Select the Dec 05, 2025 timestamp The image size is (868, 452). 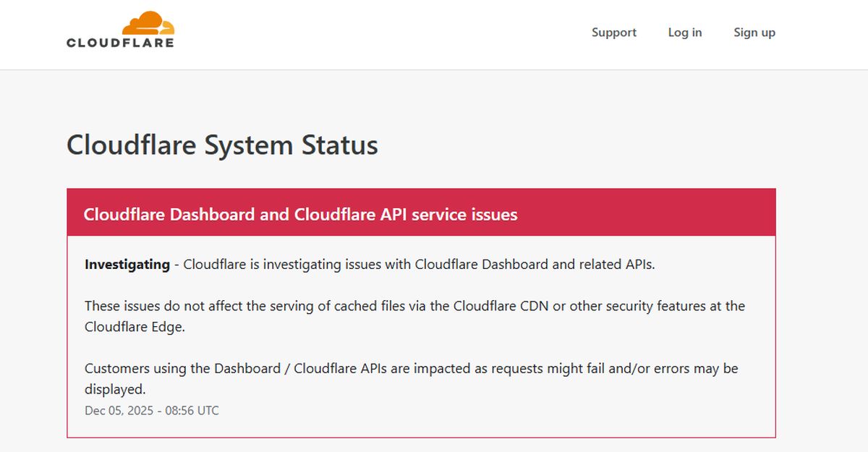pos(152,410)
